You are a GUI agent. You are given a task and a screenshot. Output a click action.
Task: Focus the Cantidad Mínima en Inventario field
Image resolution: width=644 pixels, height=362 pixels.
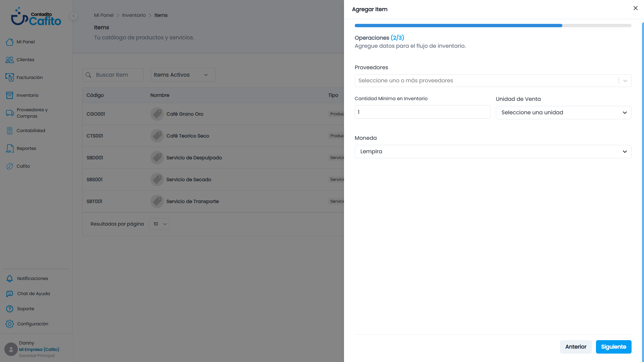tap(422, 112)
